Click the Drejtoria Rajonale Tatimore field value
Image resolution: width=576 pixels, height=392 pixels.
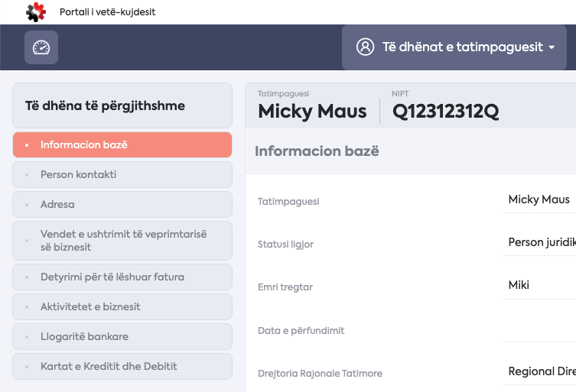pos(539,372)
